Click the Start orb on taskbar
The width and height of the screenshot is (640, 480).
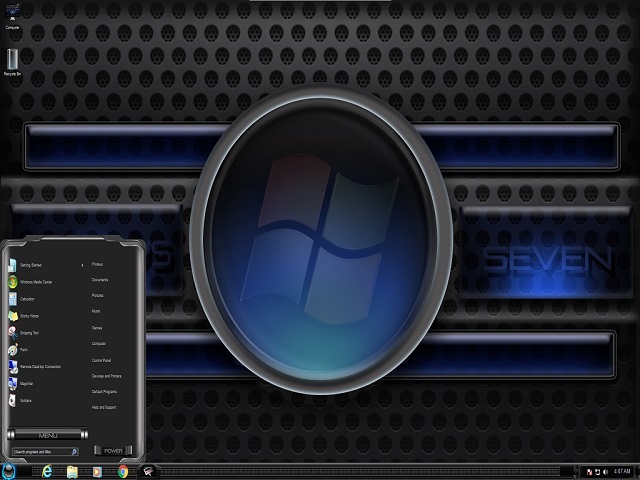8,471
